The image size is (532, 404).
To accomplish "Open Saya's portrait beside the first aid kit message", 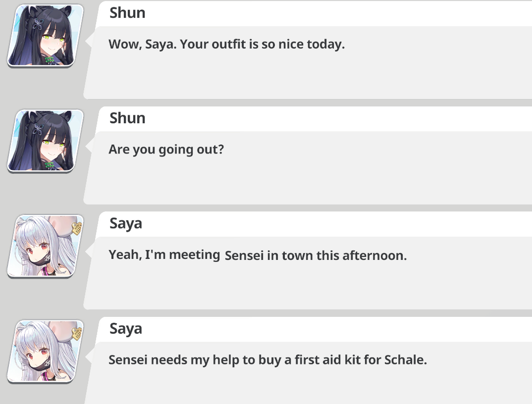I will coord(46,351).
